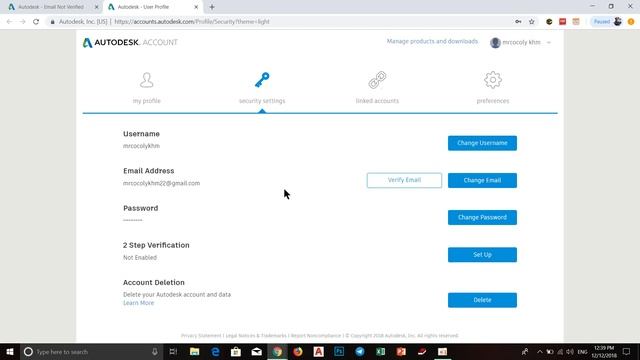Click Chrome icon in the taskbar

[x=278, y=351]
